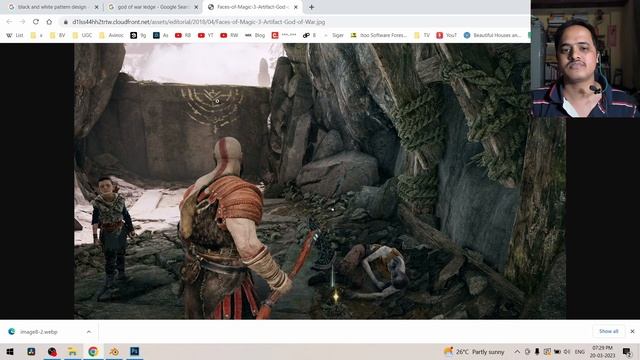Open the YouTube 'RB' bookmark
The width and height of the screenshot is (640, 360).
(x=183, y=36)
